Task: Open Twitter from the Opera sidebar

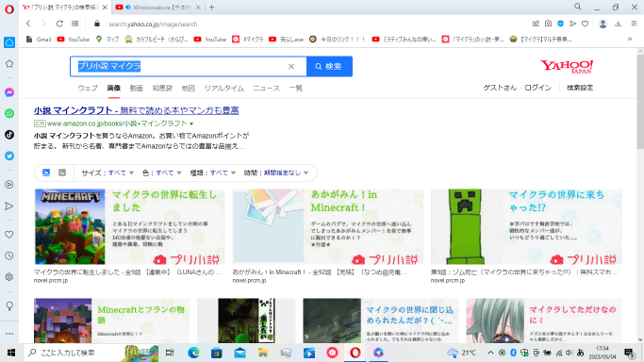Action: 9,156
